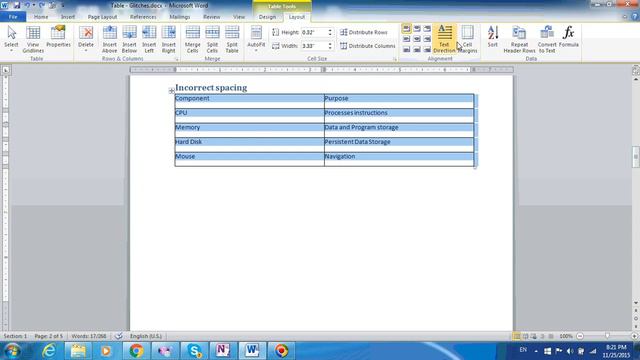Screen dimensions: 640x360
Task: Expand the Cell Size dialog launcher
Action: pyautogui.click(x=395, y=60)
